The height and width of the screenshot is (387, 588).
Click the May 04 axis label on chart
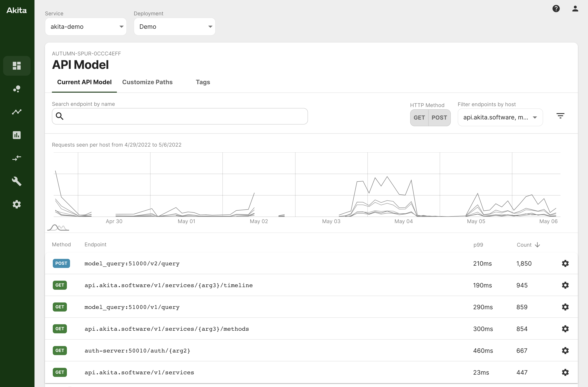(403, 221)
